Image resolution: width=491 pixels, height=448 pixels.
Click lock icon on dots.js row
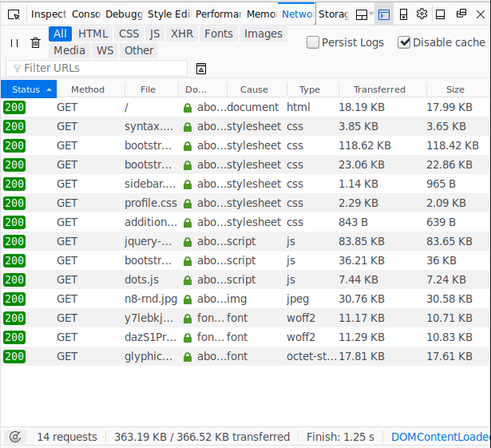click(x=188, y=280)
